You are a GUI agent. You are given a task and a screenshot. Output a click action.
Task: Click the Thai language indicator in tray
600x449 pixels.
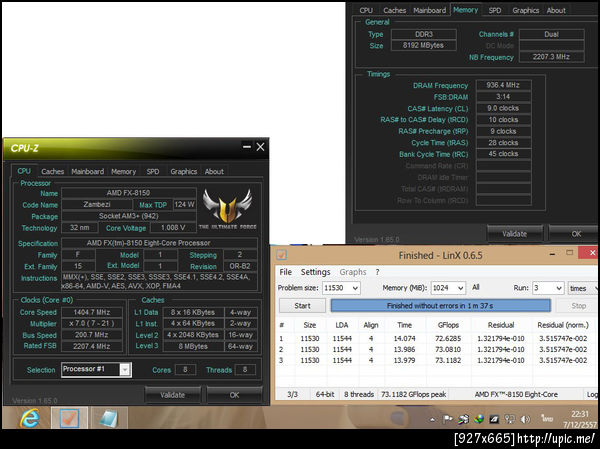tap(547, 418)
